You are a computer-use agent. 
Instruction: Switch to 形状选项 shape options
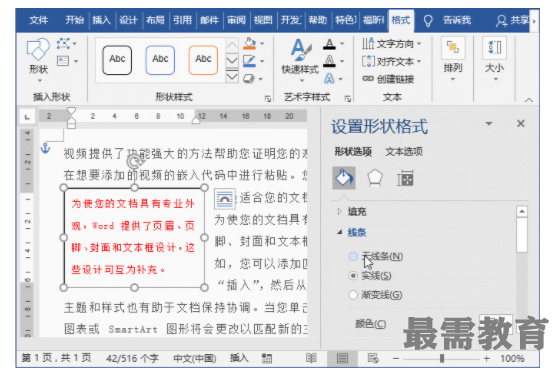[x=353, y=152]
